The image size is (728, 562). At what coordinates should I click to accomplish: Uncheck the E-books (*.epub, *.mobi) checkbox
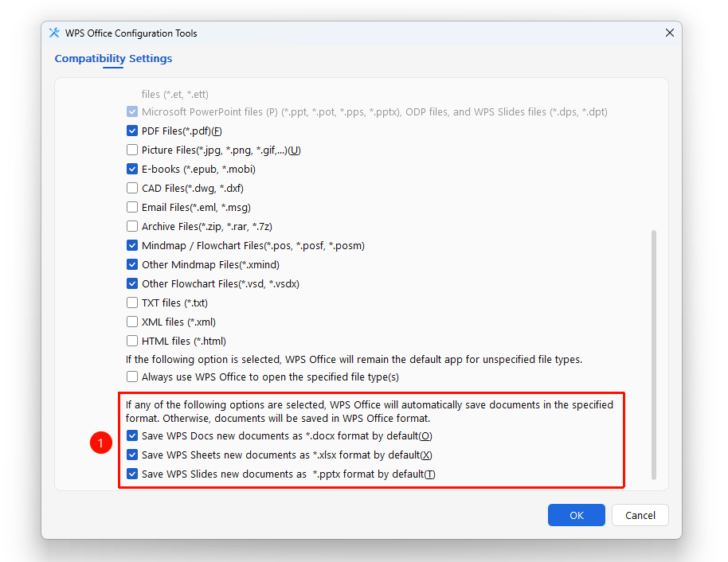pos(132,169)
